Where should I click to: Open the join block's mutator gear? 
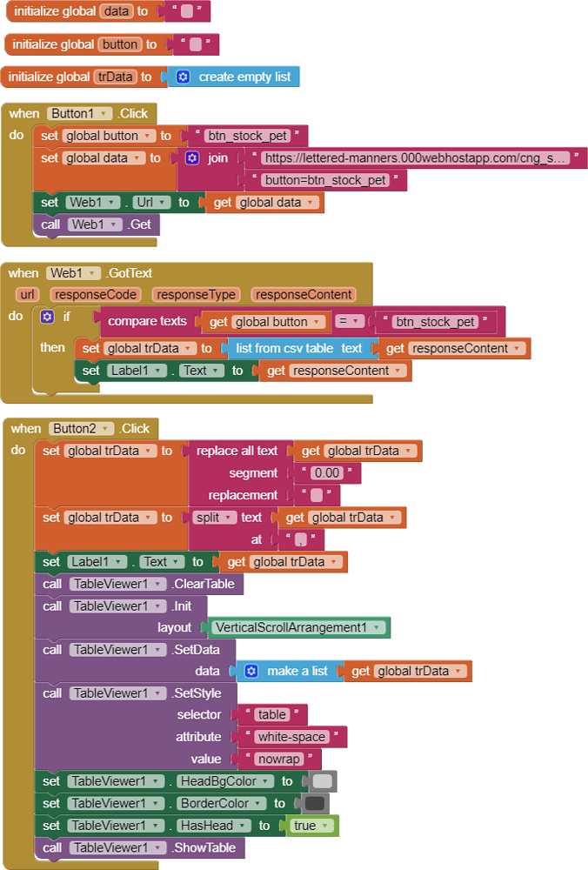click(192, 158)
